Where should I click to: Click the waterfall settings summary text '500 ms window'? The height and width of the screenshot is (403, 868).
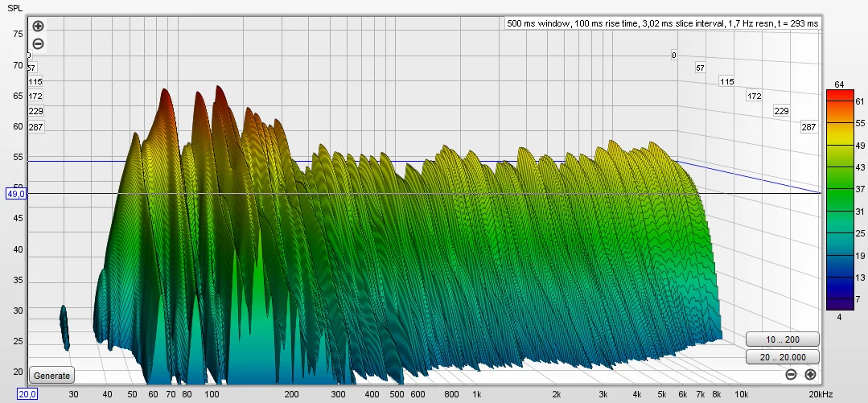(533, 23)
